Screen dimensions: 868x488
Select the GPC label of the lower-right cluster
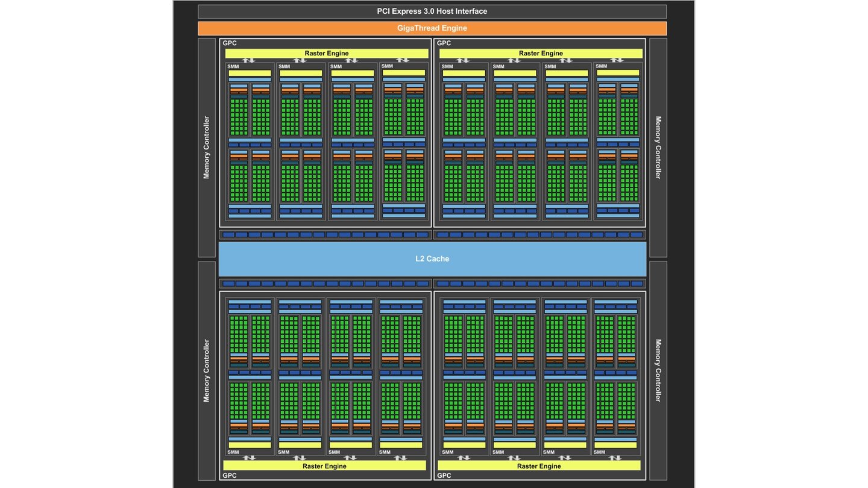tap(444, 475)
